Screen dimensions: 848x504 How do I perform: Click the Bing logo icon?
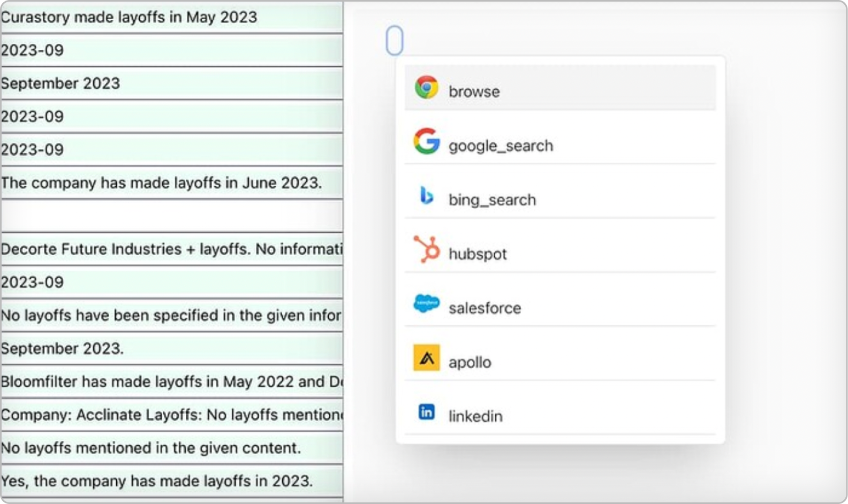pyautogui.click(x=426, y=196)
